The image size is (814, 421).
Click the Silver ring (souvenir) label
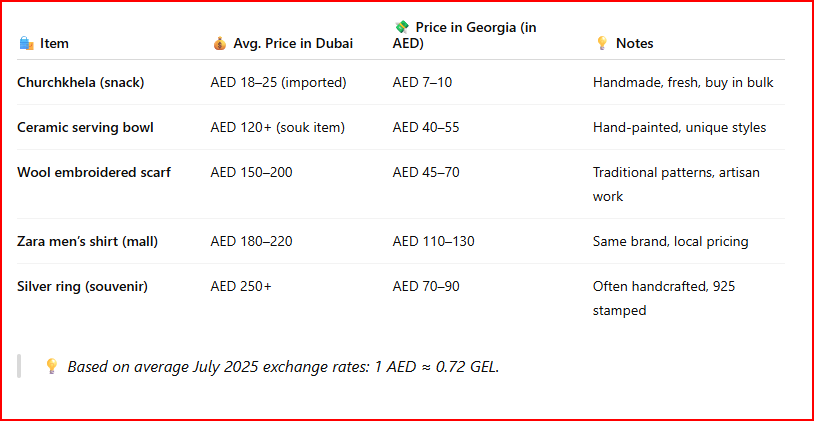pos(83,286)
